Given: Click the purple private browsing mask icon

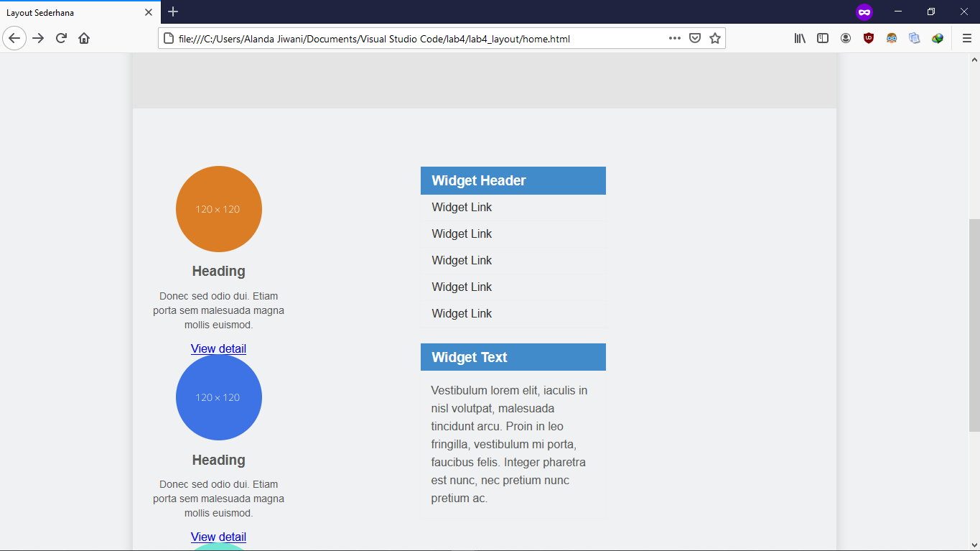Looking at the screenshot, I should point(864,12).
